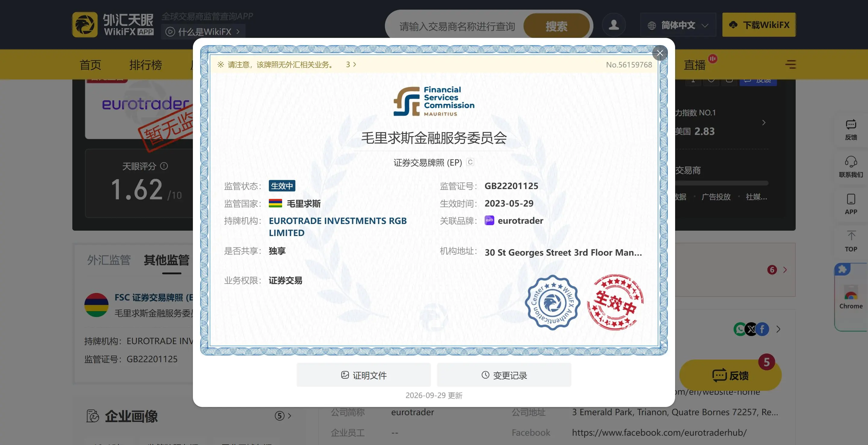Click the sidebar 反馈 feedback icon
Image resolution: width=868 pixels, height=445 pixels.
pyautogui.click(x=851, y=125)
